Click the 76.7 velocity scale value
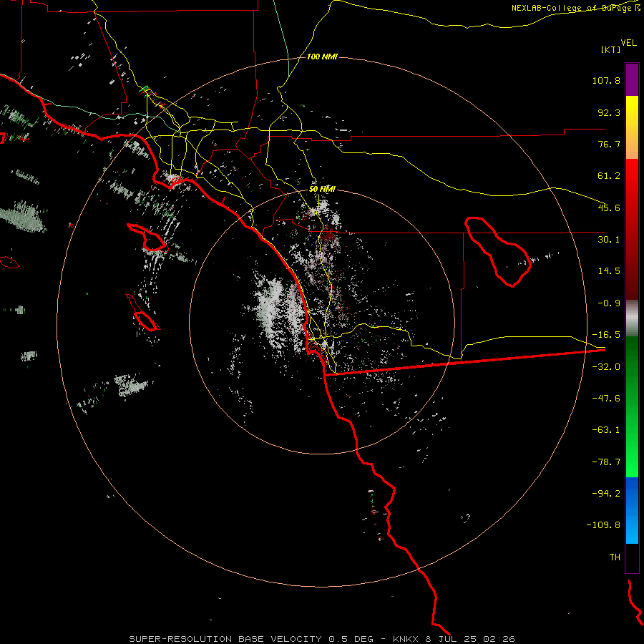The height and width of the screenshot is (644, 644). coord(609,144)
